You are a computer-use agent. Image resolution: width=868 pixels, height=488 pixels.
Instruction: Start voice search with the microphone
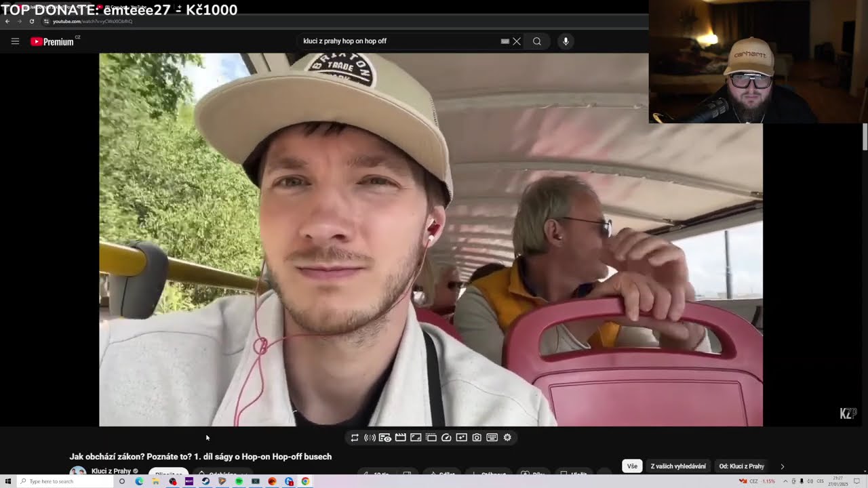[x=566, y=41]
